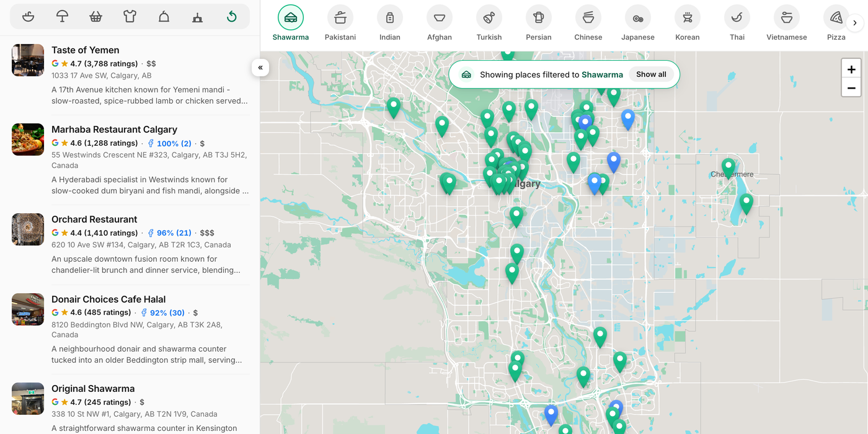Click Donair Choices Cafe thumbnail photo

(28, 309)
